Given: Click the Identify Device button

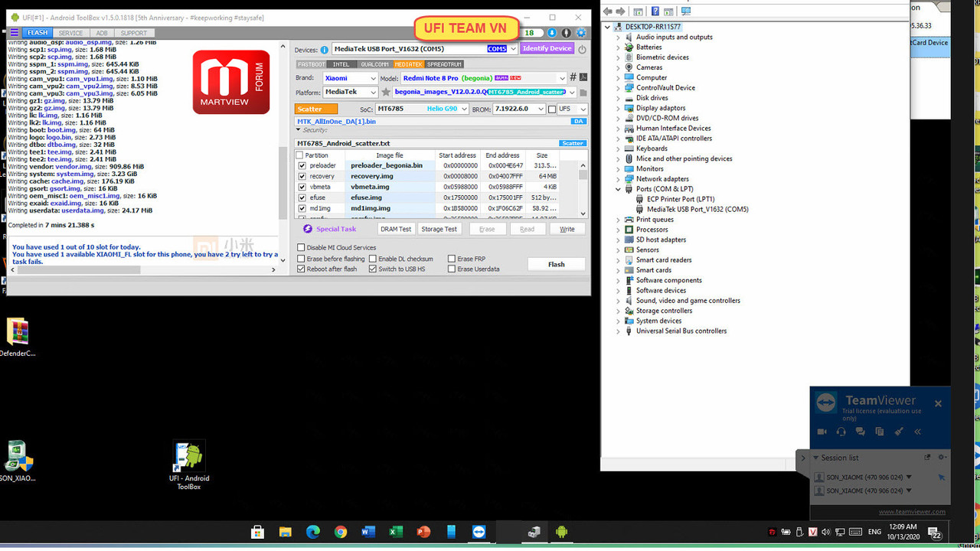Looking at the screenshot, I should (547, 48).
